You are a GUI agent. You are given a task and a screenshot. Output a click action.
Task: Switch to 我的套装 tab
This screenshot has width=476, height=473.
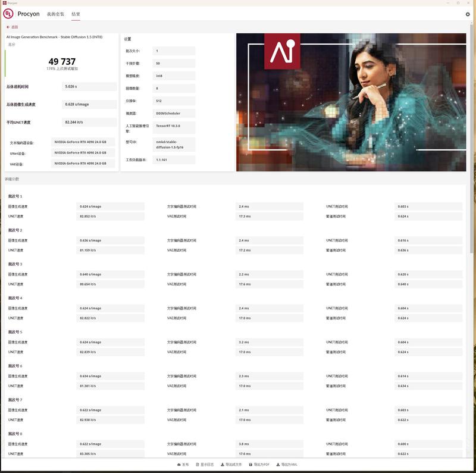coord(55,14)
